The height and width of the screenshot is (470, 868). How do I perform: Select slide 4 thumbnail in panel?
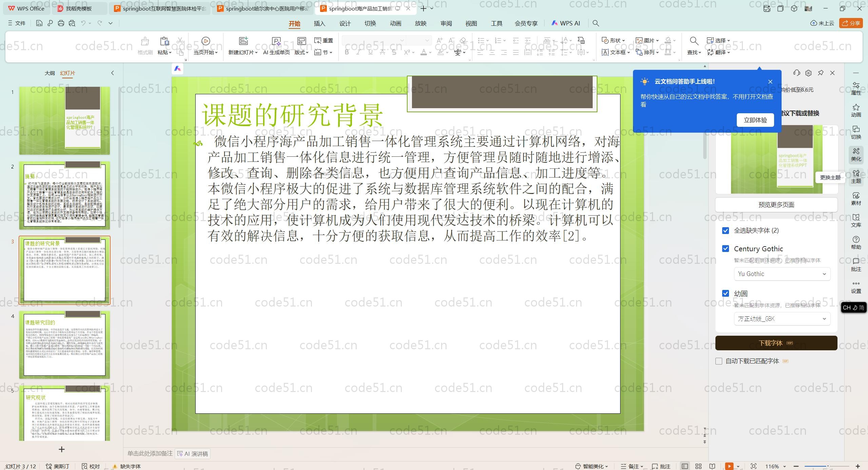pos(64,344)
